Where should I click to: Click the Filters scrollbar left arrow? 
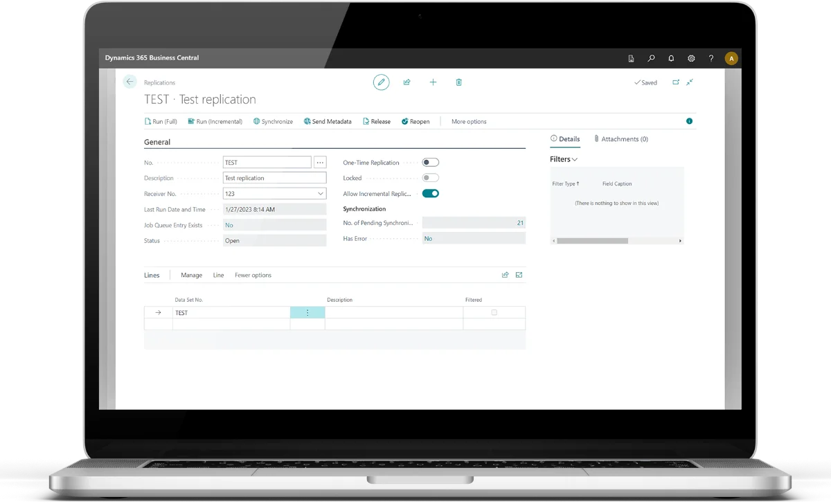click(x=553, y=241)
